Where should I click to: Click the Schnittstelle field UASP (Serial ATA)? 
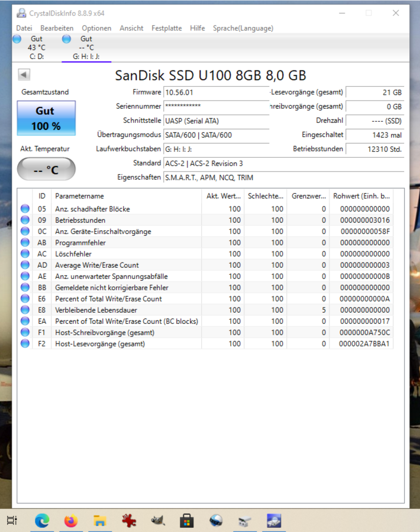[217, 121]
